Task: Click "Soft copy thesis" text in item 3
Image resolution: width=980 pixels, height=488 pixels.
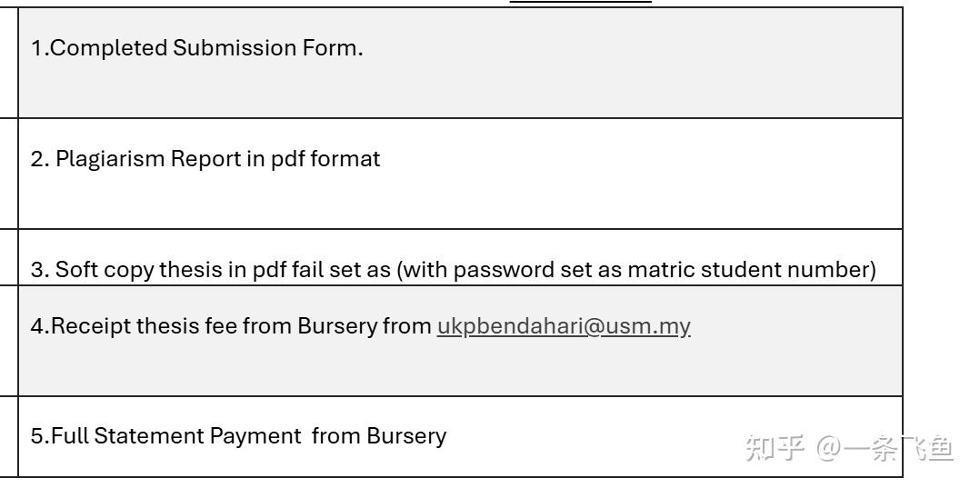Action: click(x=127, y=270)
